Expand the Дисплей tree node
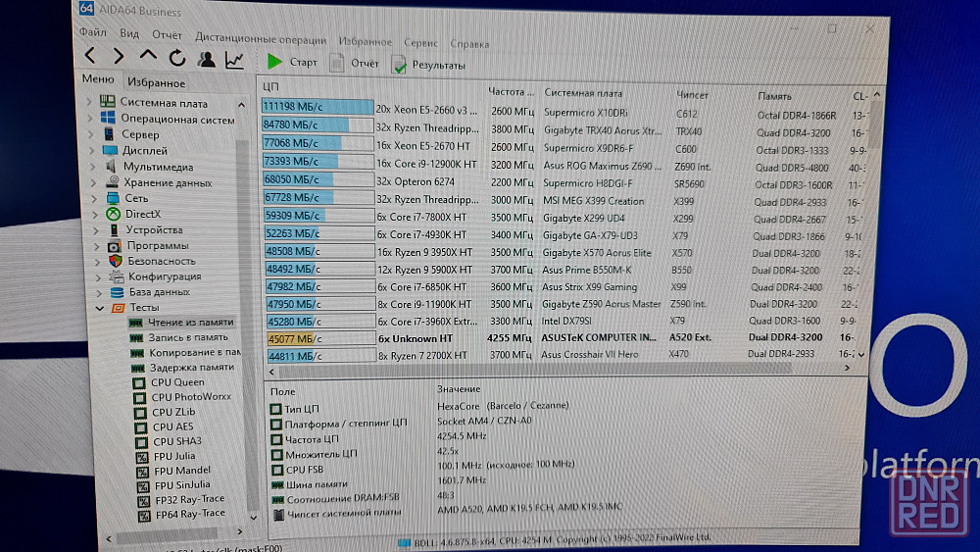The image size is (980, 552). [94, 151]
